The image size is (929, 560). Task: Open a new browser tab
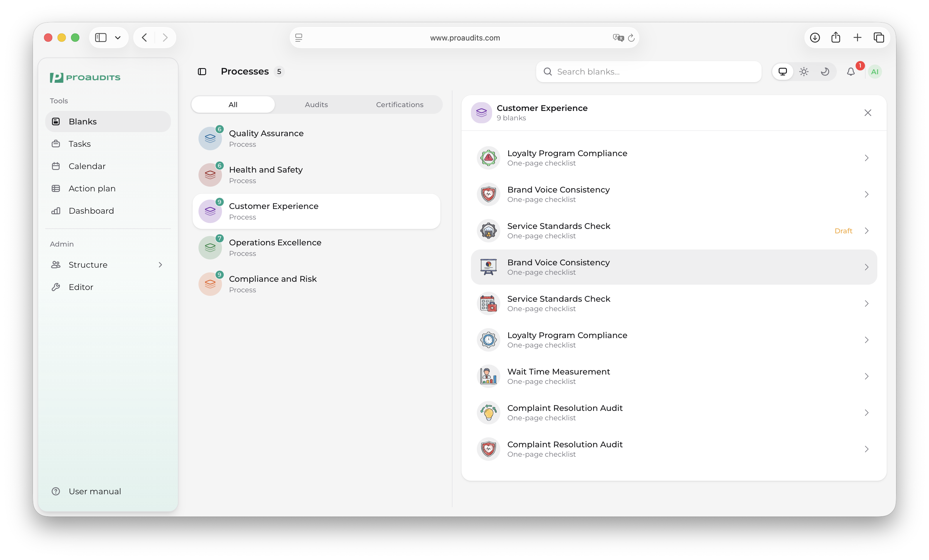pos(857,38)
